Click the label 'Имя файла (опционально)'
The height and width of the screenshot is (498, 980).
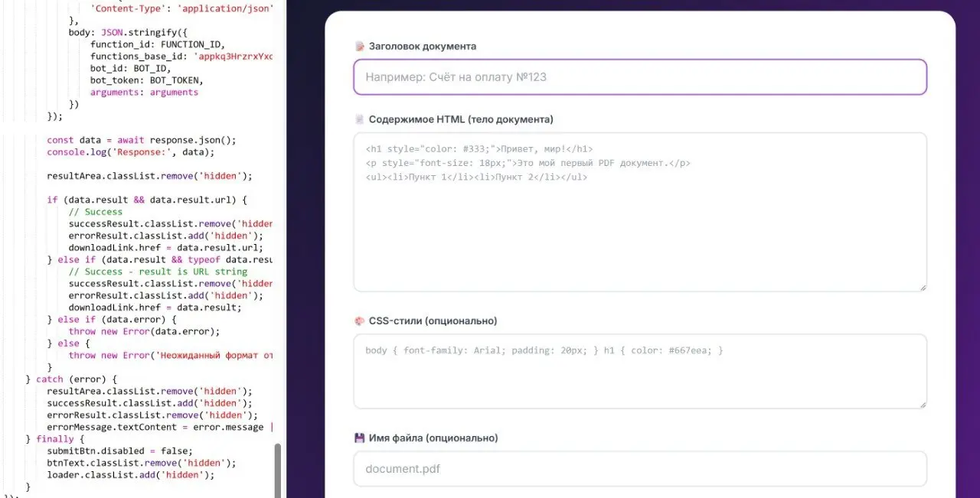point(433,438)
